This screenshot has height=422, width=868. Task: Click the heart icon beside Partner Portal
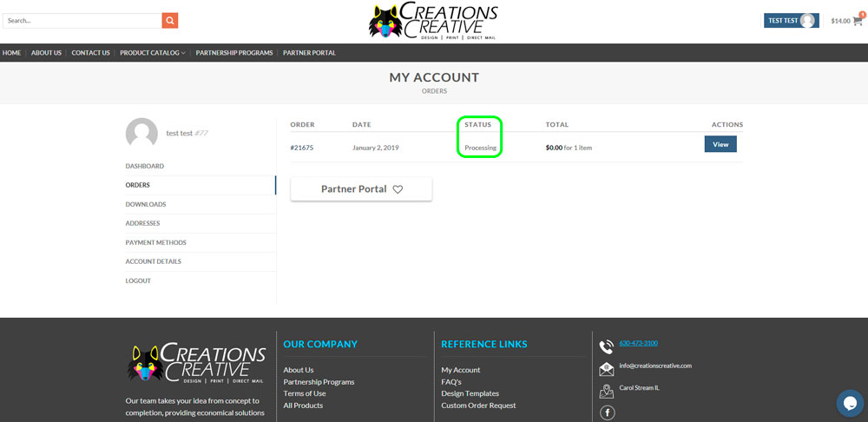[398, 189]
